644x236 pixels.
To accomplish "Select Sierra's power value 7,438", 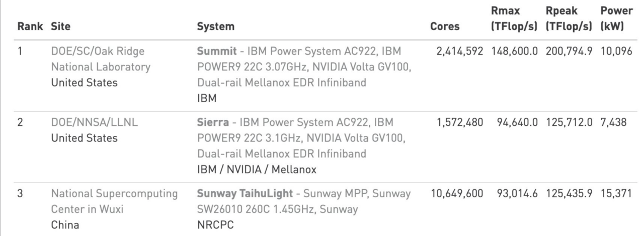I will (613, 122).
